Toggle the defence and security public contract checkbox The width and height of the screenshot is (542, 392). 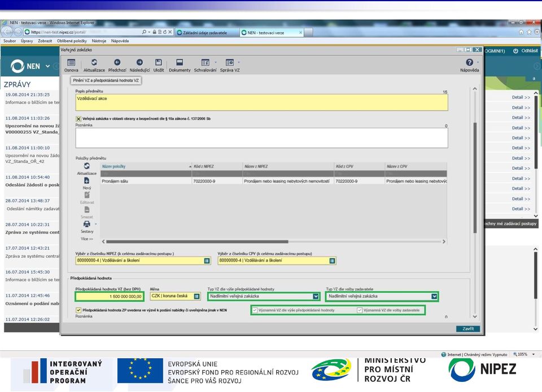tap(78, 119)
